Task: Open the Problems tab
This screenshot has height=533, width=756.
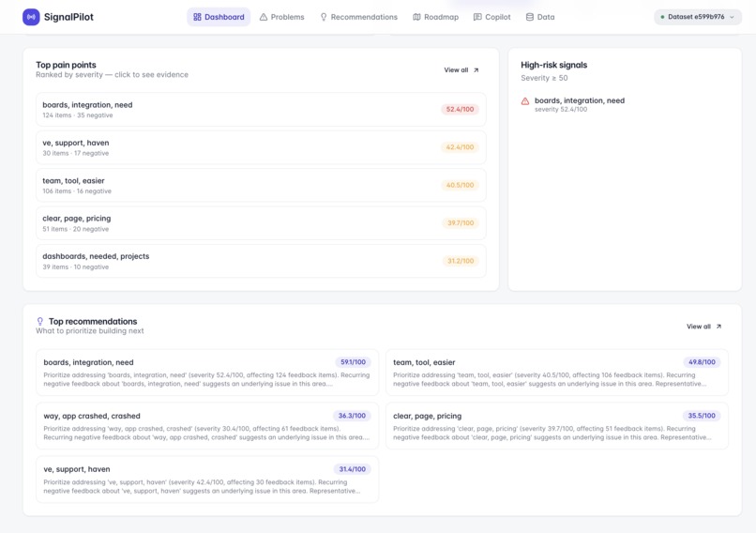Action: pyautogui.click(x=282, y=17)
